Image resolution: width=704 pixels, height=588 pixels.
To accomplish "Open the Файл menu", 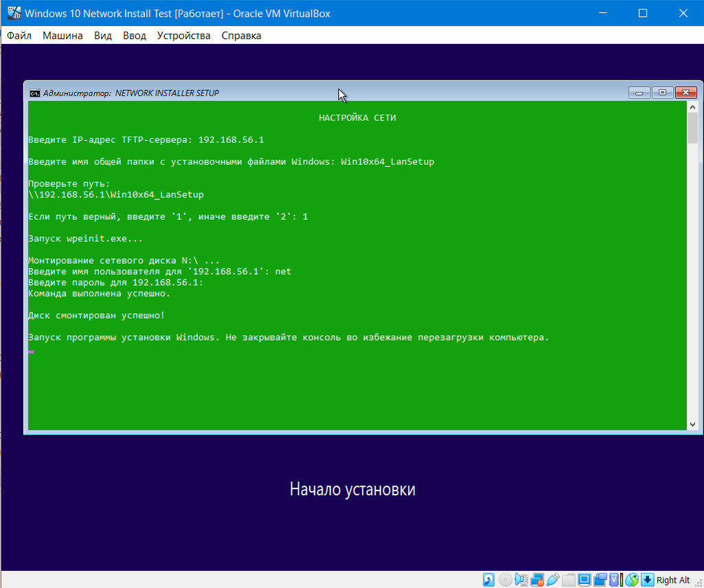I will (x=19, y=36).
